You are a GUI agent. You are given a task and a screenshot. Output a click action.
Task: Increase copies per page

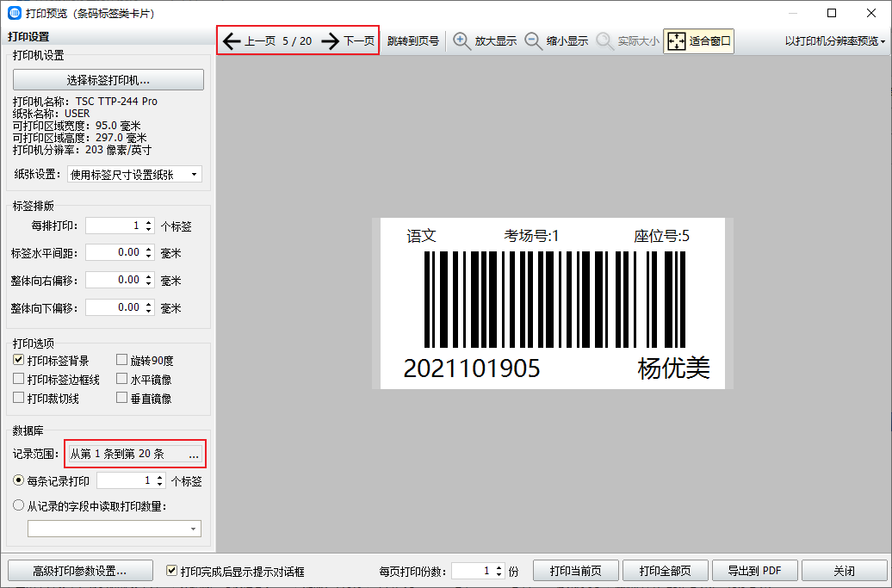[x=499, y=567]
